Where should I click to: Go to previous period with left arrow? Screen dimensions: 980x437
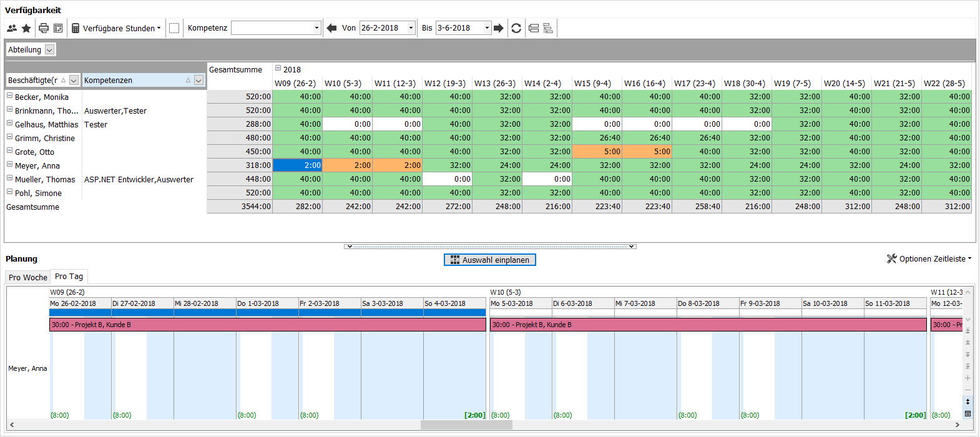(x=331, y=28)
